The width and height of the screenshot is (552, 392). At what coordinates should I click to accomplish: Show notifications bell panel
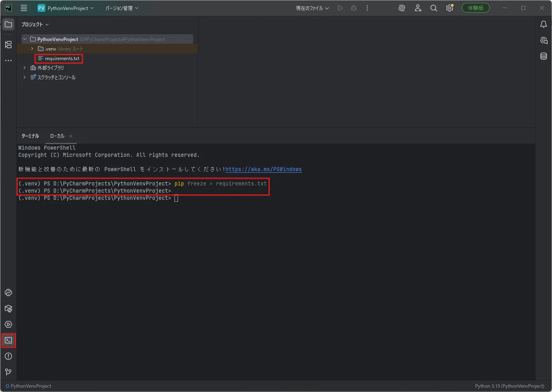544,24
